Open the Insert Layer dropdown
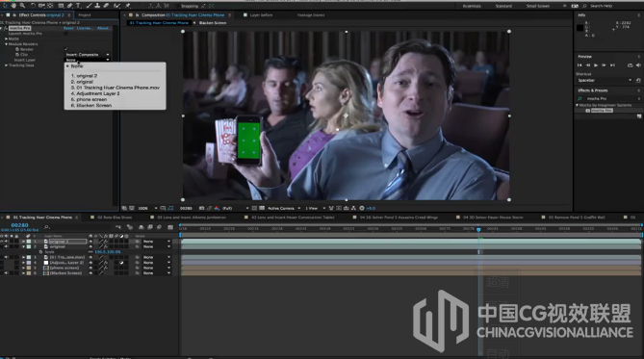The image size is (644, 359). (88, 60)
